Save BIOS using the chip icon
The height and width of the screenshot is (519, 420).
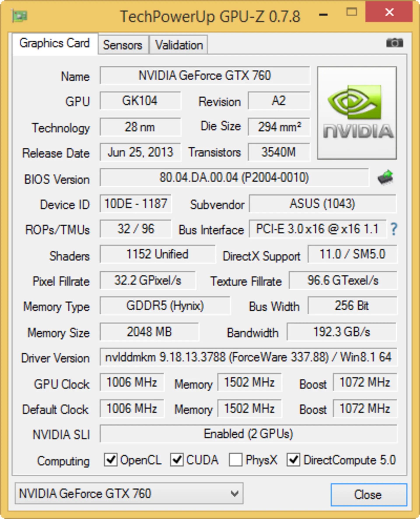click(x=385, y=178)
